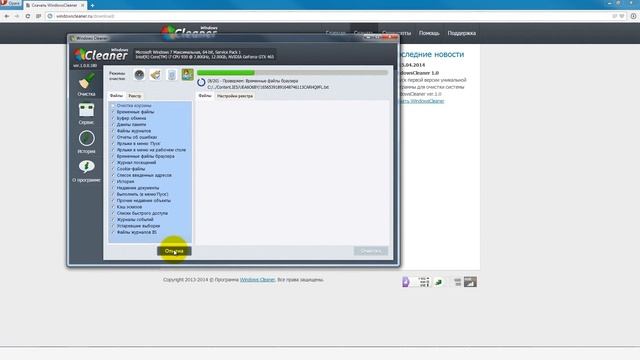This screenshot has width=640, height=360.
Task: Select the highlighted green cleaning mode icon
Action: coord(187,75)
